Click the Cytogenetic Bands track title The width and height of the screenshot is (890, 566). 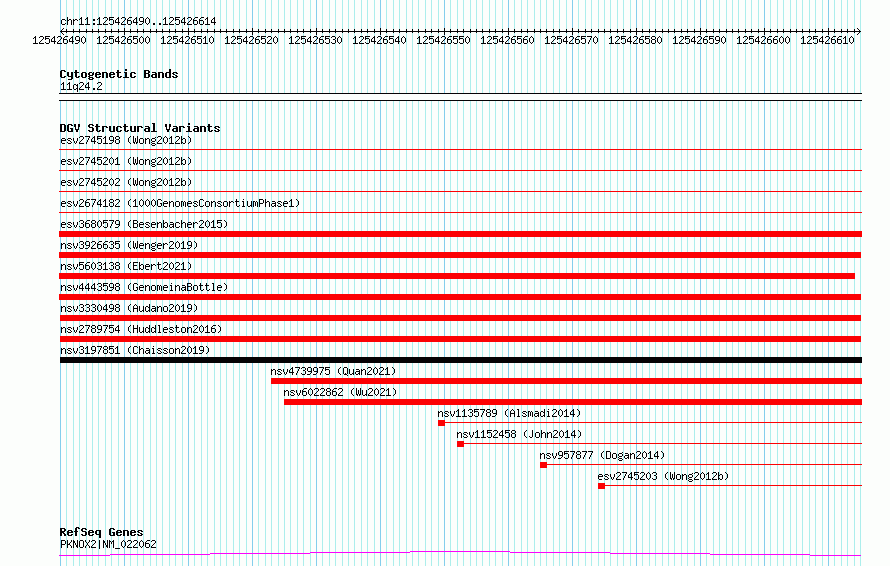coord(119,74)
